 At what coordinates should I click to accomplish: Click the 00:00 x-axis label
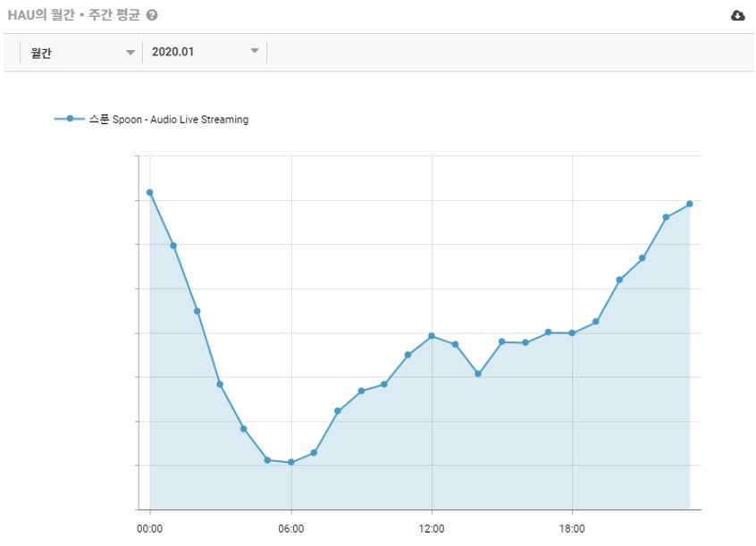pos(150,529)
